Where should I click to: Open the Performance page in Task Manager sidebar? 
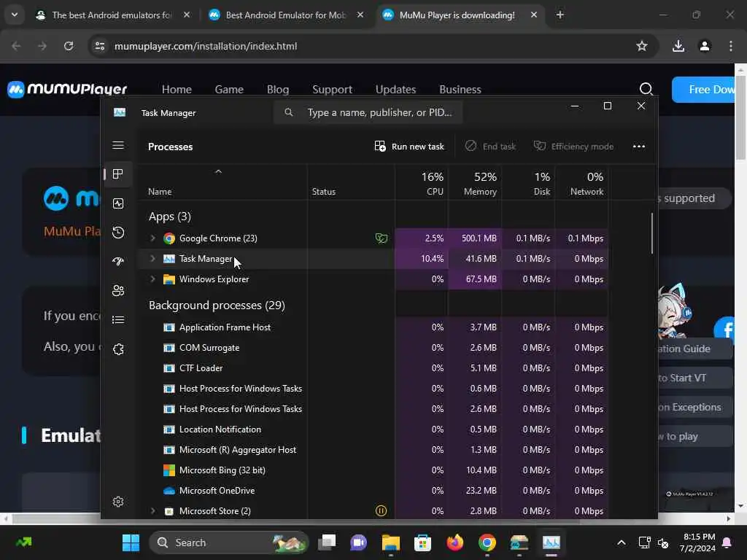pos(118,204)
